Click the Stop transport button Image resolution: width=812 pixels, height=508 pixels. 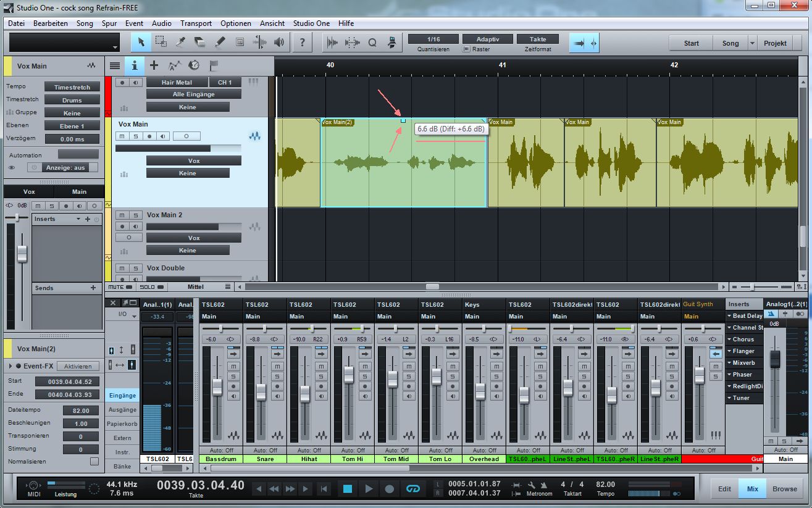[348, 489]
